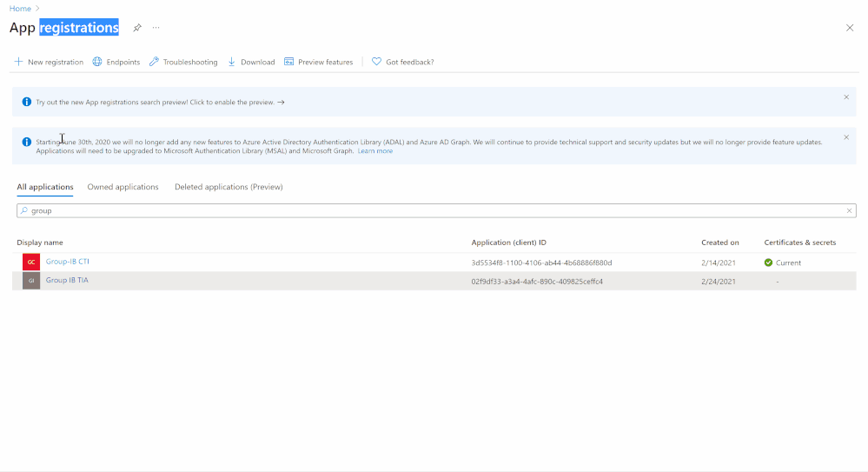
Task: Open Endpoints
Action: pyautogui.click(x=123, y=62)
